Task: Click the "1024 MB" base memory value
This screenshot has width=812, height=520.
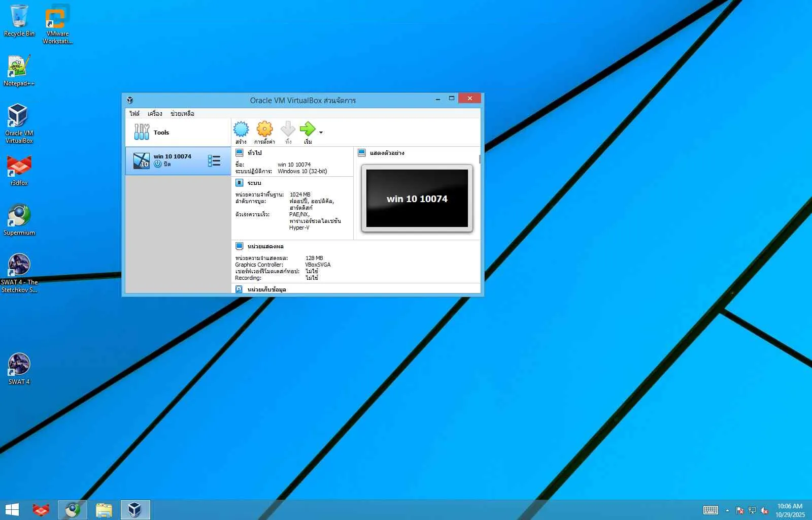Action: pyautogui.click(x=300, y=194)
